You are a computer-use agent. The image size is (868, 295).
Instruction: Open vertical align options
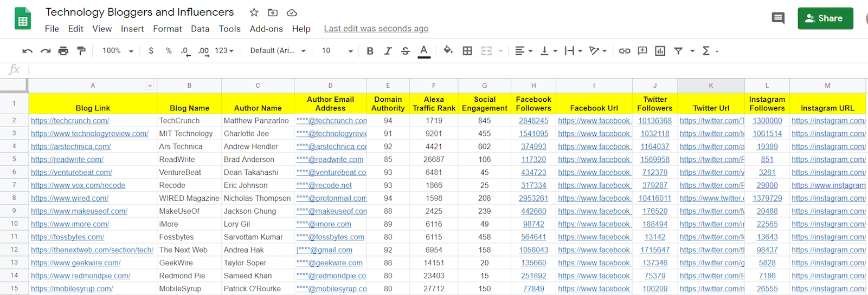point(549,51)
